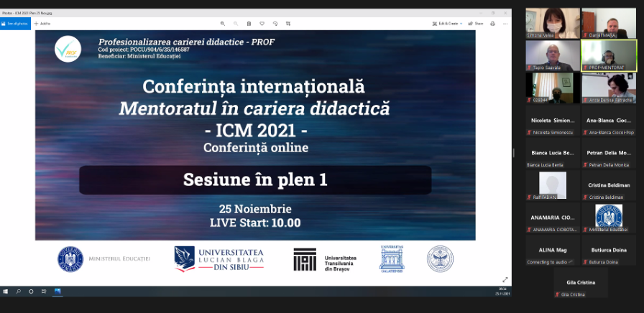This screenshot has height=313, width=644.
Task: Click the Add to button
Action: (42, 24)
